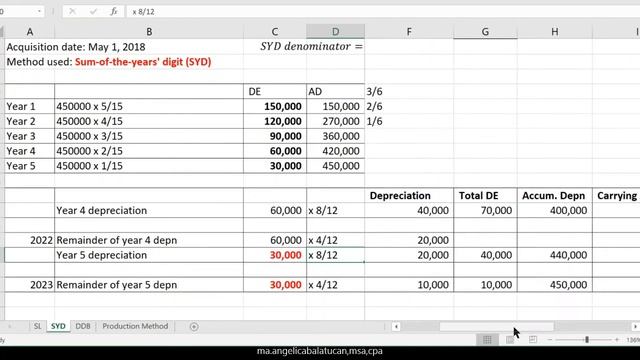Click the Enter checkmark icon in formula bar
This screenshot has width=640, height=360.
coord(93,11)
